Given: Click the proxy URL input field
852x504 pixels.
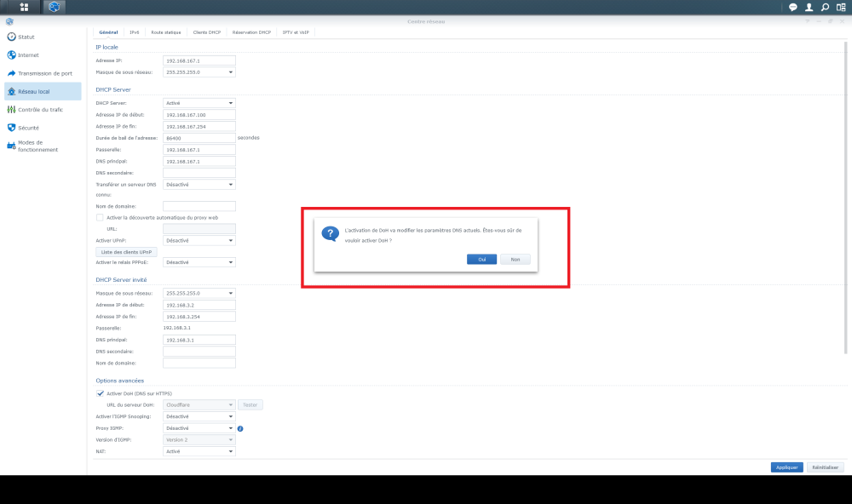Looking at the screenshot, I should [x=199, y=229].
